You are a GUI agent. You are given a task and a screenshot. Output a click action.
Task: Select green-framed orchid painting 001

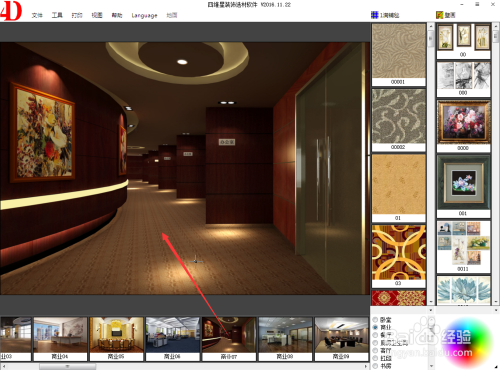(464, 186)
